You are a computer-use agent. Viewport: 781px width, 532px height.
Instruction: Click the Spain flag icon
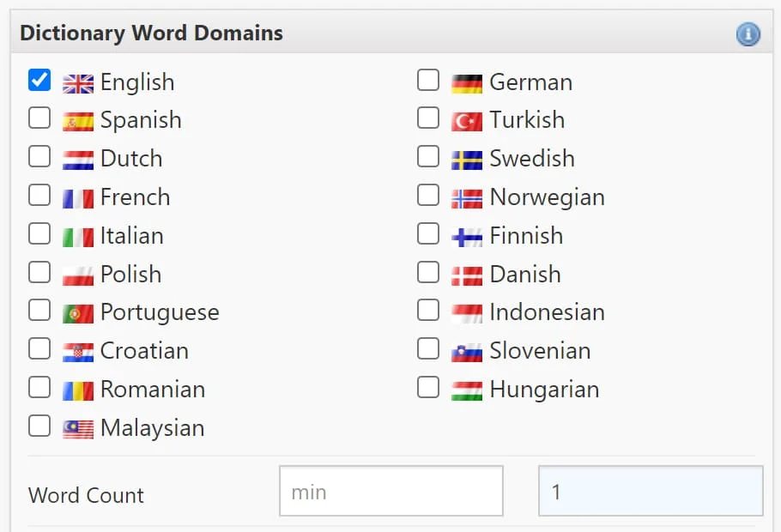(x=78, y=122)
